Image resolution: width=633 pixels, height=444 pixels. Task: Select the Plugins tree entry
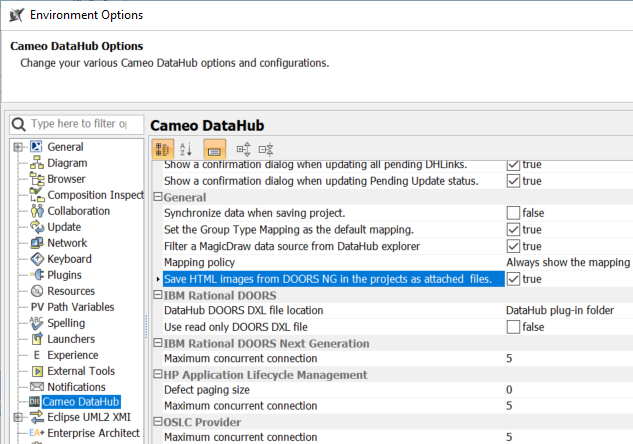66,275
